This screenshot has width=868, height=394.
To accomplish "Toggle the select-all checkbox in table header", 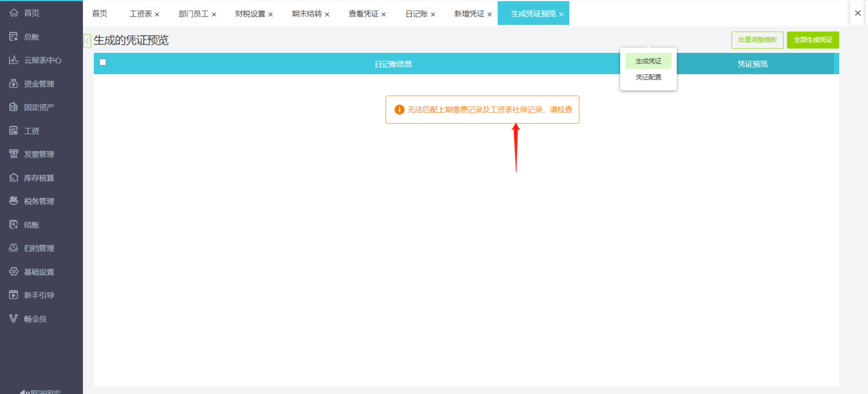I will click(x=103, y=62).
